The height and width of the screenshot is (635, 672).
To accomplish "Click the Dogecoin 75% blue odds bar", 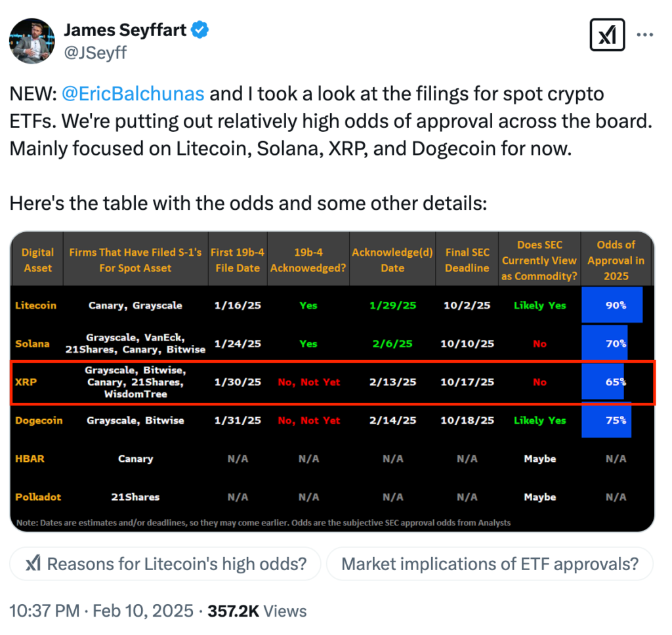I will point(606,420).
